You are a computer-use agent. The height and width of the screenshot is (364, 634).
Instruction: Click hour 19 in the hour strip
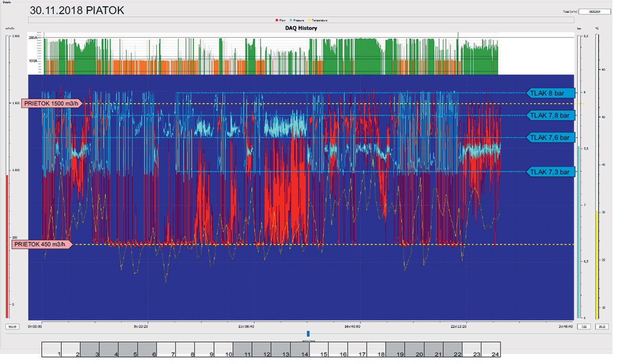(x=395, y=349)
